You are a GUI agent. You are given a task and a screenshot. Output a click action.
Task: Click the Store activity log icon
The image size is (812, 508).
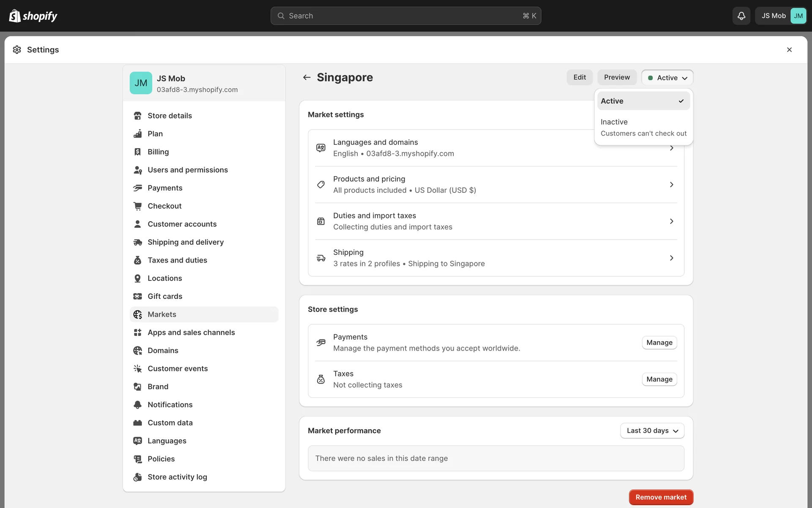click(x=137, y=477)
